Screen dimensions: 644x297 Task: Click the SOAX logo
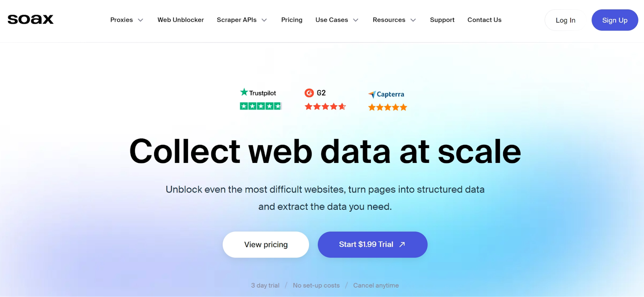[x=31, y=19]
